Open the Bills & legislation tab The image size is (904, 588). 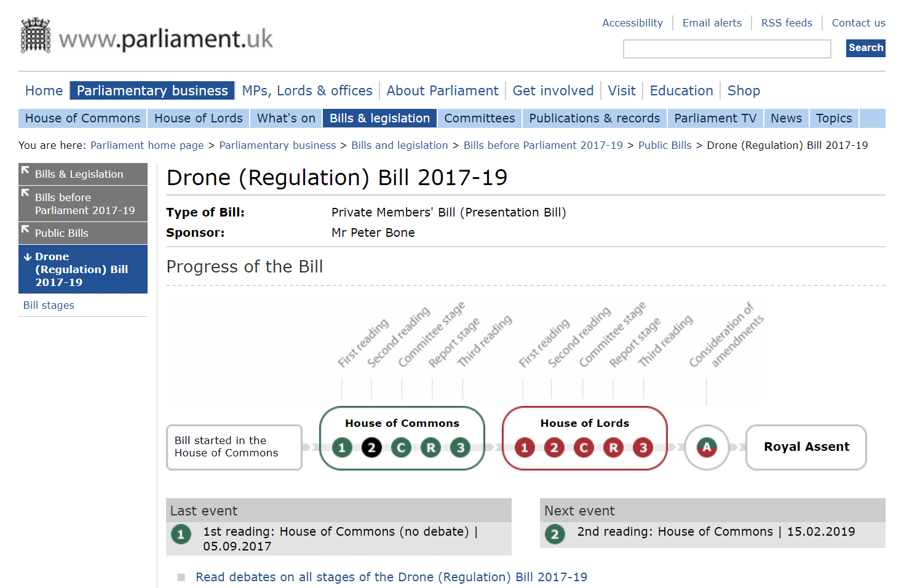379,118
